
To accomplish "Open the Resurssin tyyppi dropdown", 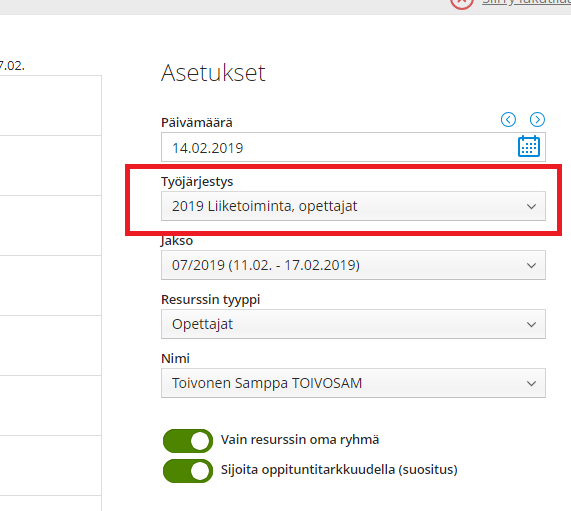I will click(x=353, y=324).
